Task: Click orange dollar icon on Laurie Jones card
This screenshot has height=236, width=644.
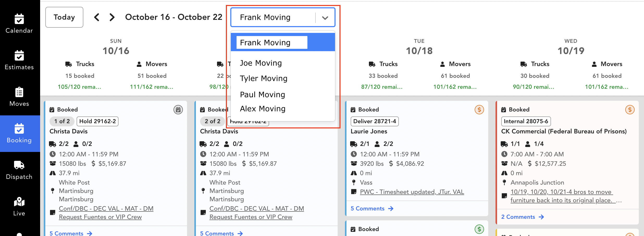Action: tap(479, 110)
